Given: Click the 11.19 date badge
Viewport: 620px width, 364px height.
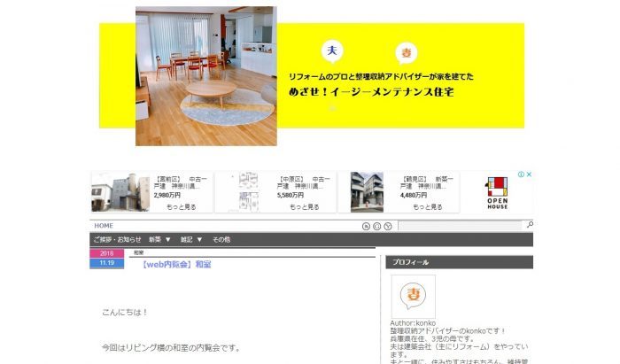Looking at the screenshot, I should pos(107,263).
